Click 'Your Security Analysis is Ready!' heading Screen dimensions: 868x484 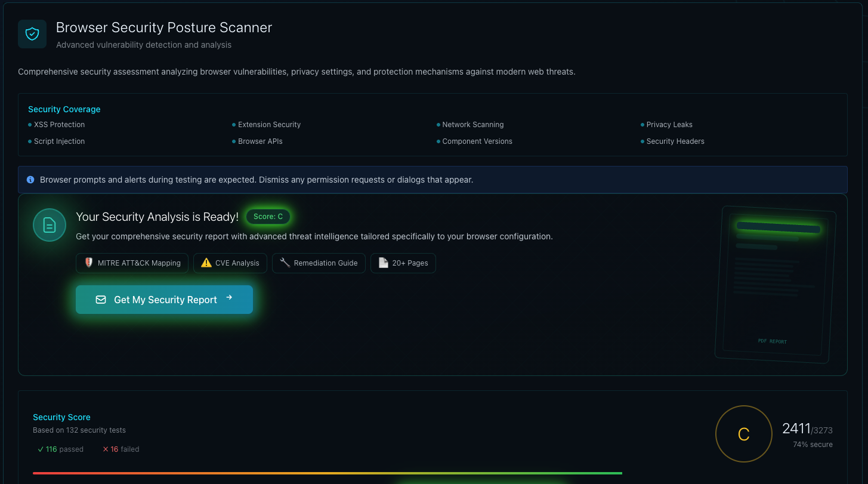click(x=157, y=217)
